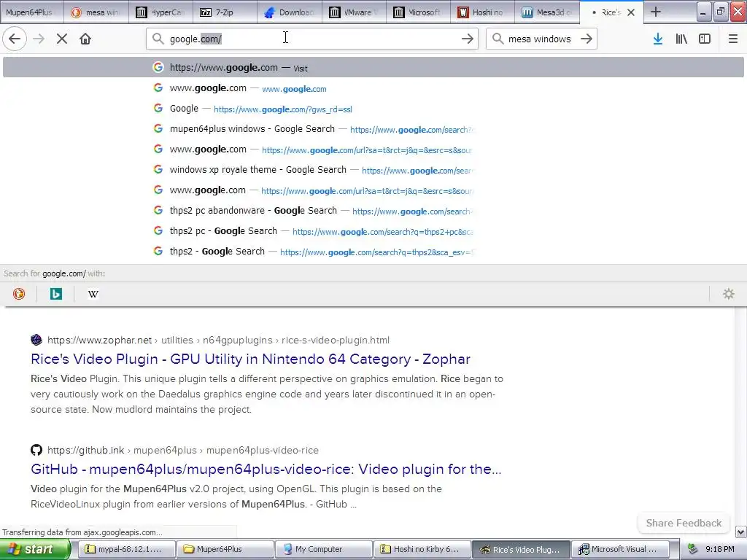Switch to the VMware tab
This screenshot has height=560, width=747.
(354, 12)
